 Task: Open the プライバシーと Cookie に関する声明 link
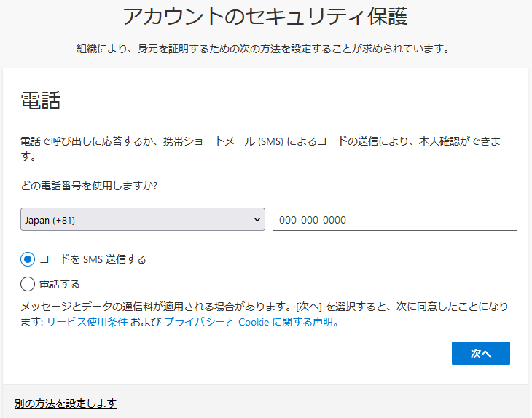pos(248,322)
